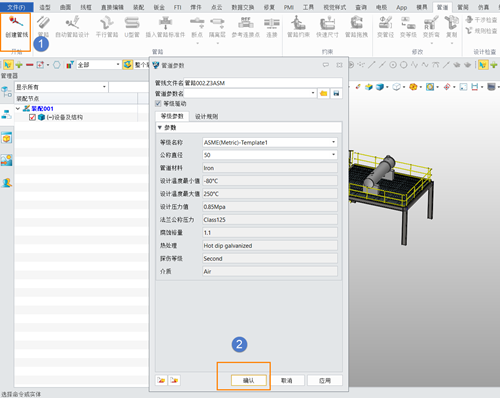Viewport: 500px width, 398px height.
Task: Click the 连接 connect tool icon
Action: pyautogui.click(x=272, y=23)
